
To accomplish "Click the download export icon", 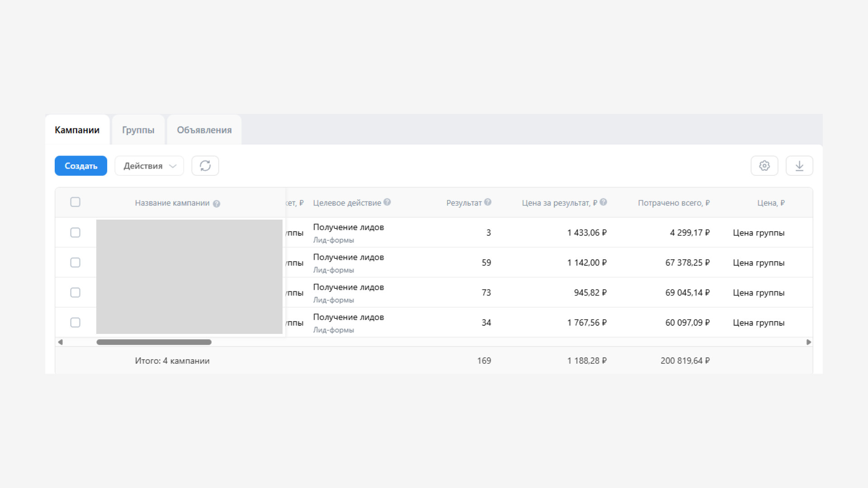I will tap(799, 166).
